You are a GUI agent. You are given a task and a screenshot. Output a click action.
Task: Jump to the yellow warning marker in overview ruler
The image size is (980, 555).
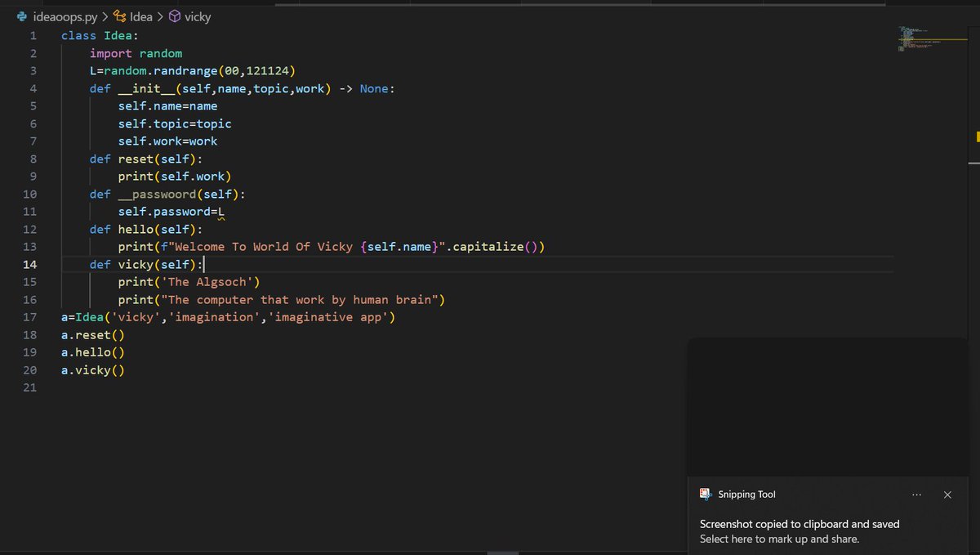point(977,137)
